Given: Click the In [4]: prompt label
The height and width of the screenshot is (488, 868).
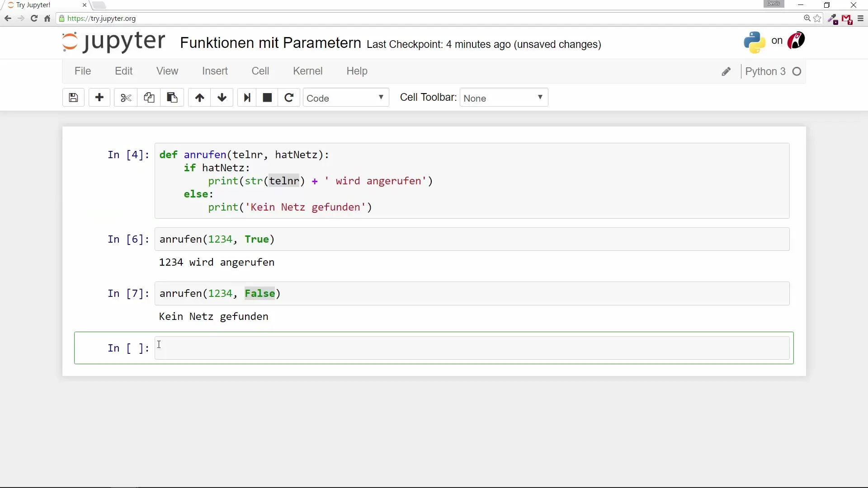Looking at the screenshot, I should pyautogui.click(x=128, y=155).
